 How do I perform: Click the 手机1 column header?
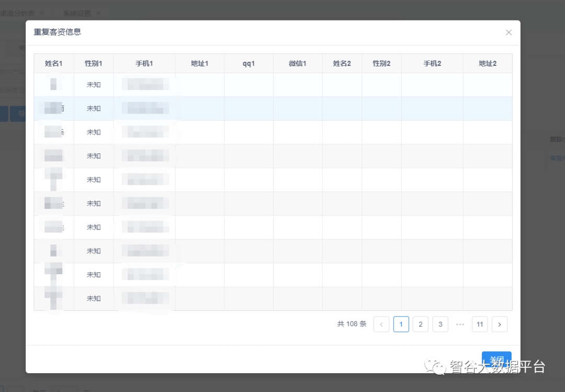click(144, 63)
